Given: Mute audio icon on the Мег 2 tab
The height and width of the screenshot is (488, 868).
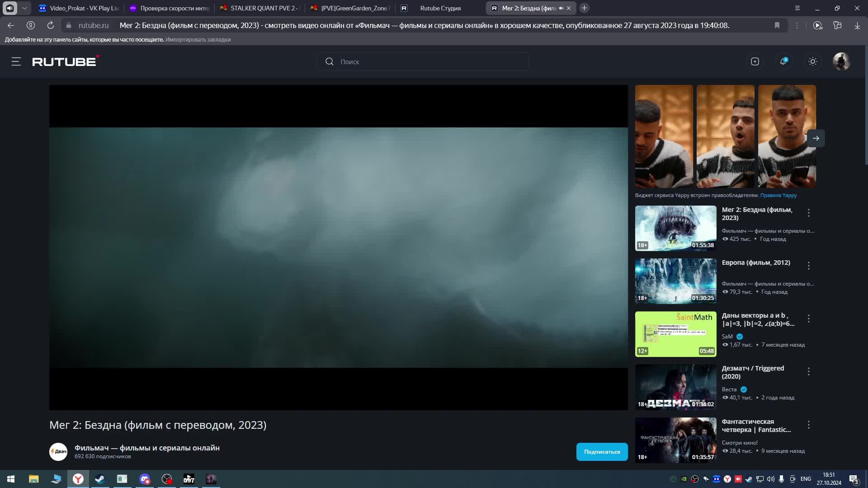Looking at the screenshot, I should pos(561,8).
